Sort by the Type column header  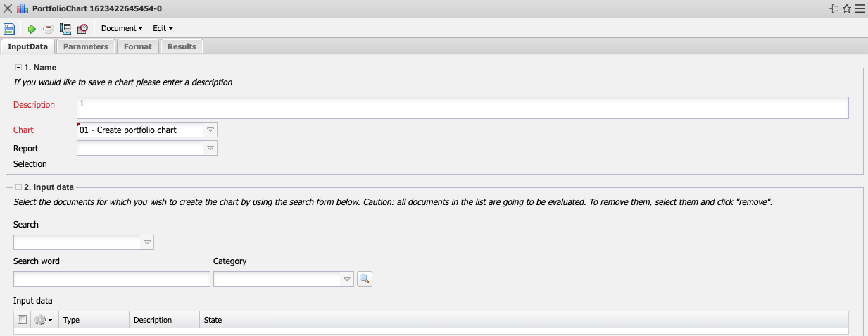point(94,320)
